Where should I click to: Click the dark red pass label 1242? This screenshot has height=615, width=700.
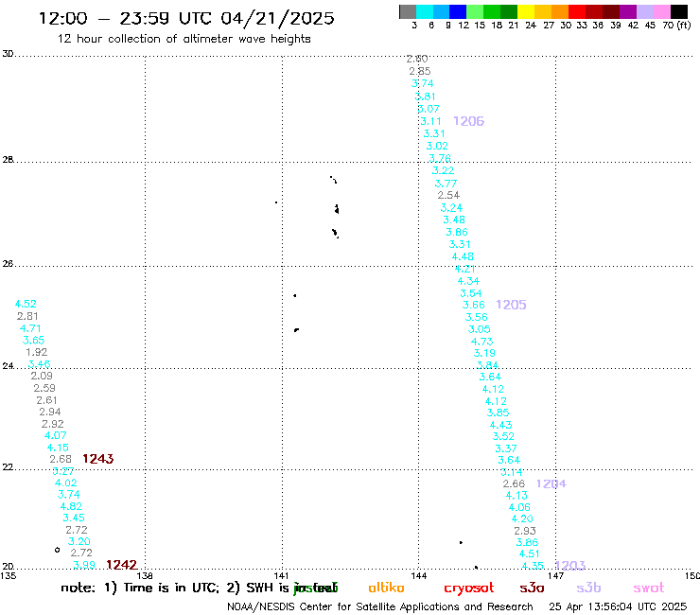[x=121, y=565]
